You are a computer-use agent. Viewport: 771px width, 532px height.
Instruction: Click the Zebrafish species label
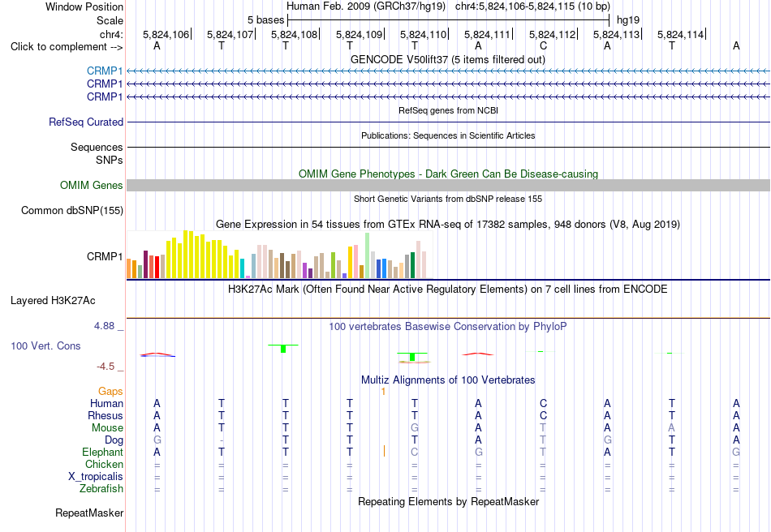coord(101,489)
